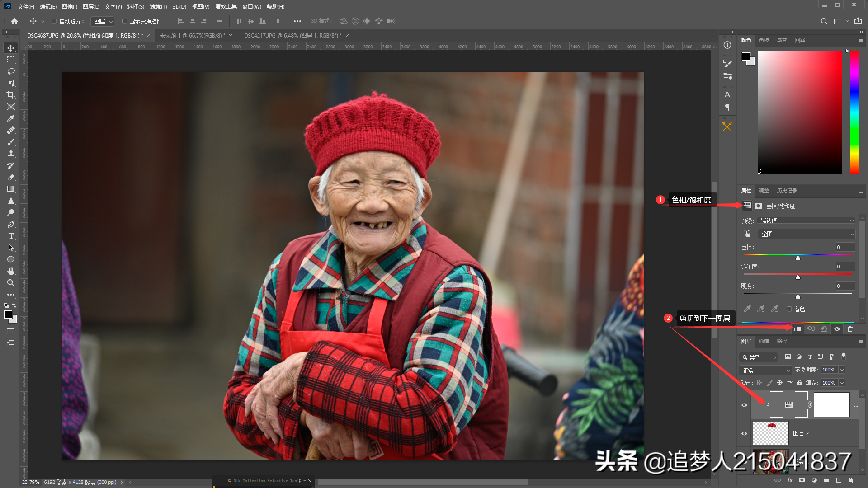Enable the 着色 colorize checkbox
This screenshot has width=868, height=488.
click(789, 309)
